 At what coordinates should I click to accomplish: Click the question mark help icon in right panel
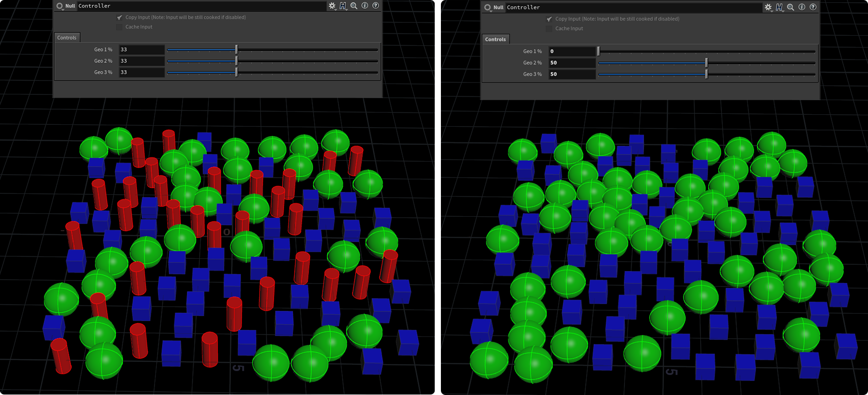pos(813,7)
